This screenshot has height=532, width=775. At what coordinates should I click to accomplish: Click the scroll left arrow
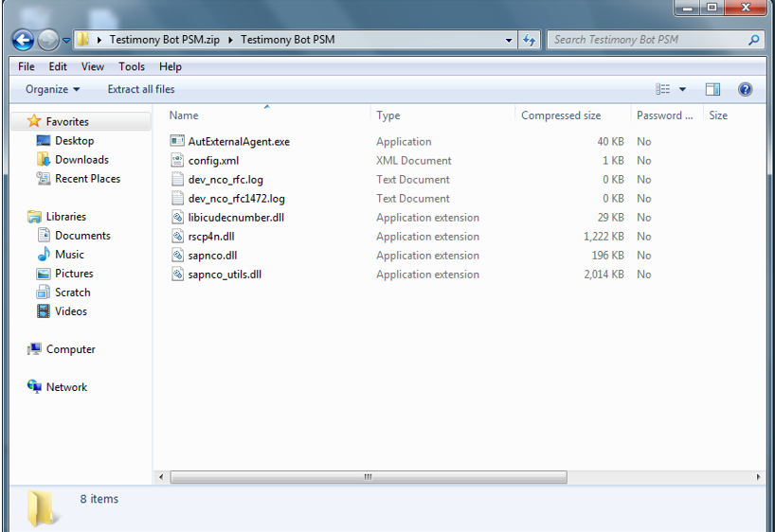tap(161, 477)
